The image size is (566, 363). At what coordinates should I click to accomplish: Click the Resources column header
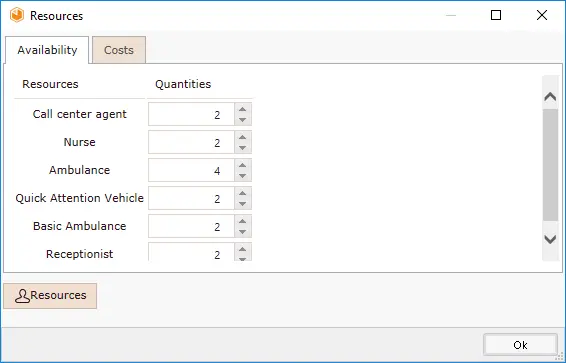[x=50, y=84]
